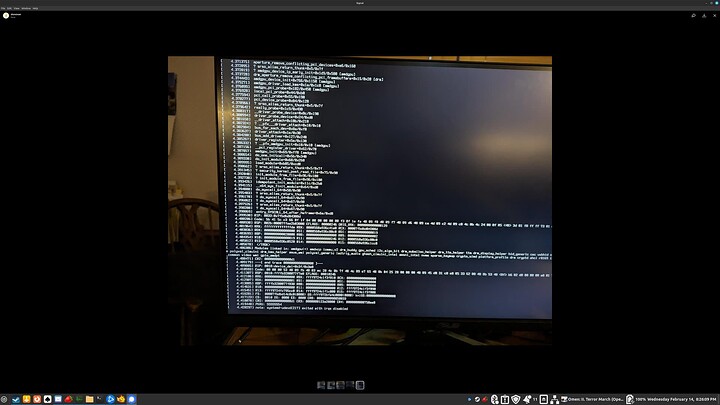Open the orange Firefox icon in taskbar
The height and width of the screenshot is (405, 720).
click(x=121, y=399)
